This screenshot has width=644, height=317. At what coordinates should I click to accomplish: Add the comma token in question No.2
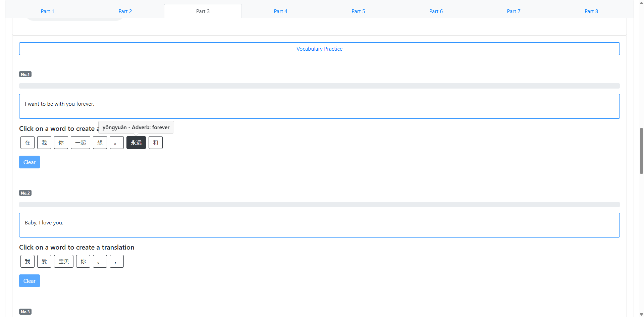tap(117, 261)
